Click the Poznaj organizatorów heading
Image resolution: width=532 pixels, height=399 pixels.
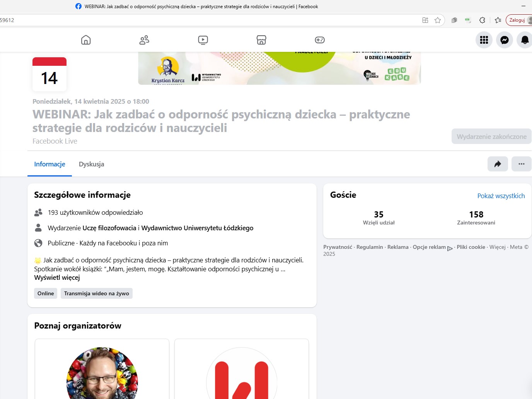(x=78, y=326)
